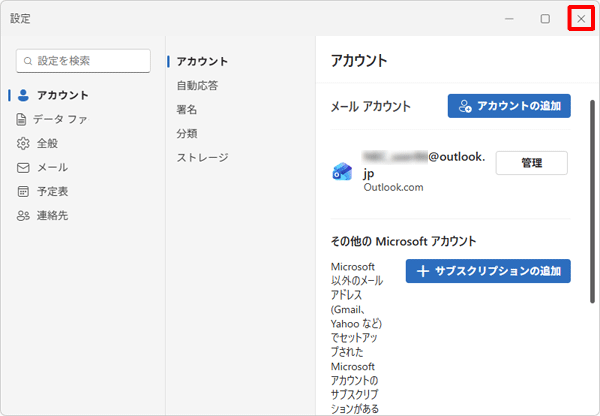Select ストレージ submenu item
This screenshot has width=600, height=416.
pos(202,157)
